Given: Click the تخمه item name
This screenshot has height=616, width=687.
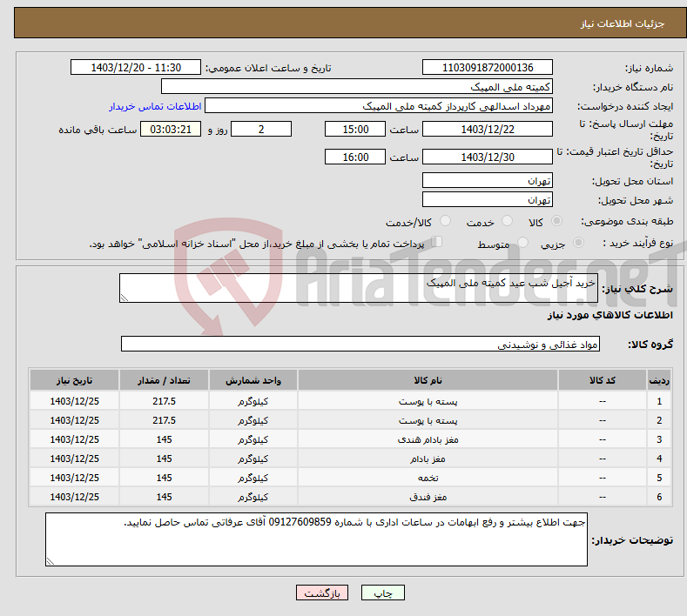Looking at the screenshot, I should click(428, 478).
